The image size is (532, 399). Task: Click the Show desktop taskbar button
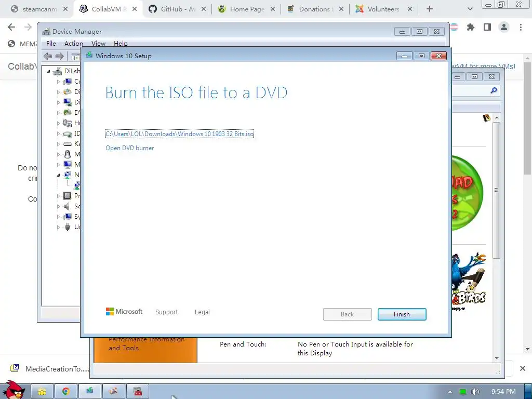click(x=528, y=392)
